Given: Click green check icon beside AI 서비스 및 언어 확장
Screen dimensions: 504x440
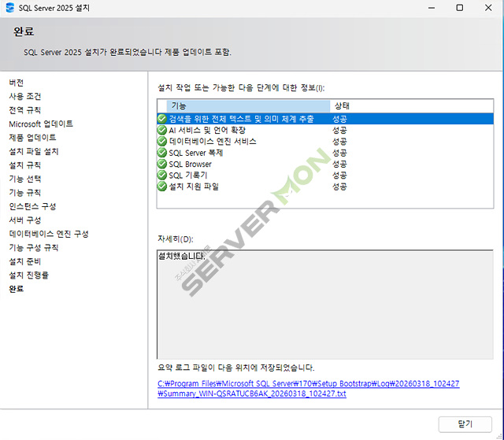Looking at the screenshot, I should click(162, 130).
